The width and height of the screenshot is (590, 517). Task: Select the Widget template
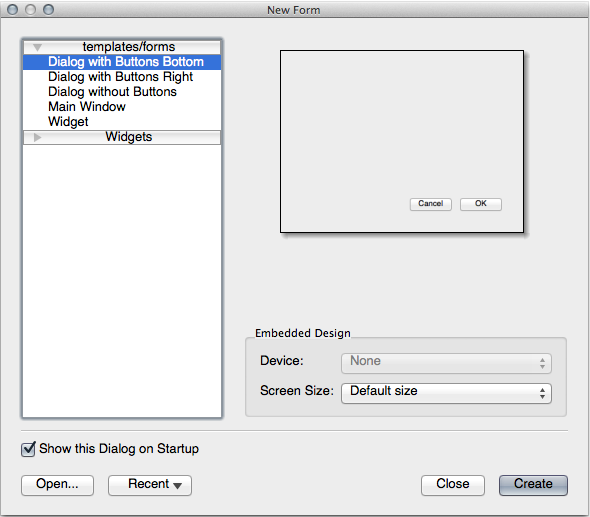[x=122, y=122]
